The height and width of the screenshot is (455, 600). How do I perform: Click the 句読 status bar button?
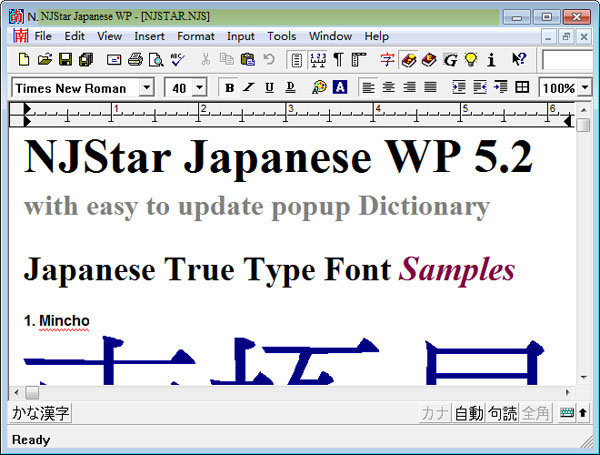tap(503, 413)
